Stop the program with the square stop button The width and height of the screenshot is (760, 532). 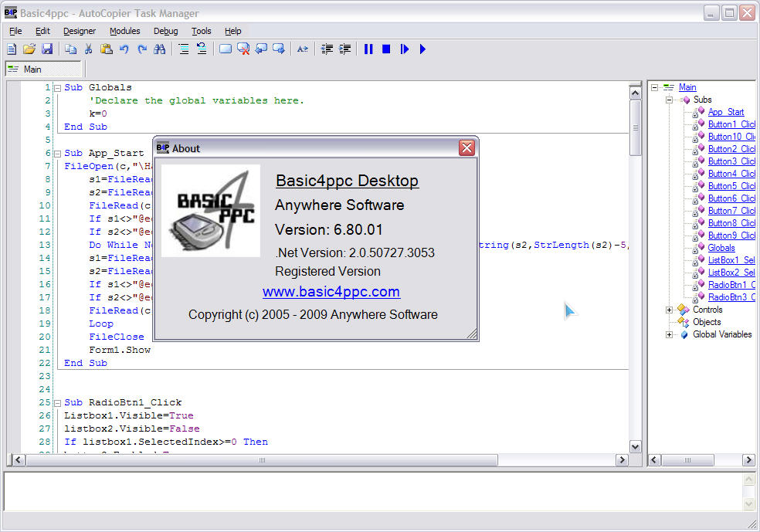pos(386,49)
